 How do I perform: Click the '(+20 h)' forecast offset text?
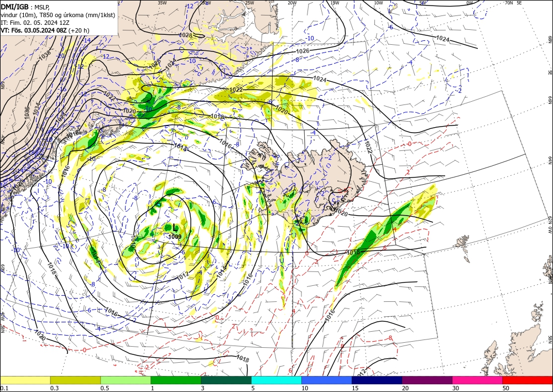point(79,30)
